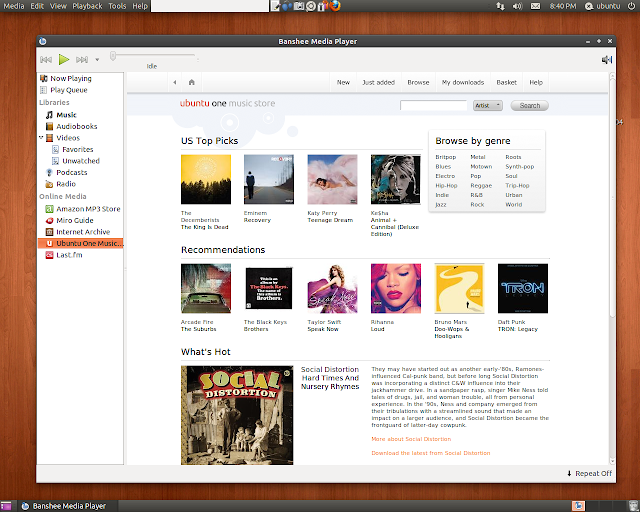Screen dimensions: 640x512
Task: Open The Decemberists album cover
Action: 206,179
